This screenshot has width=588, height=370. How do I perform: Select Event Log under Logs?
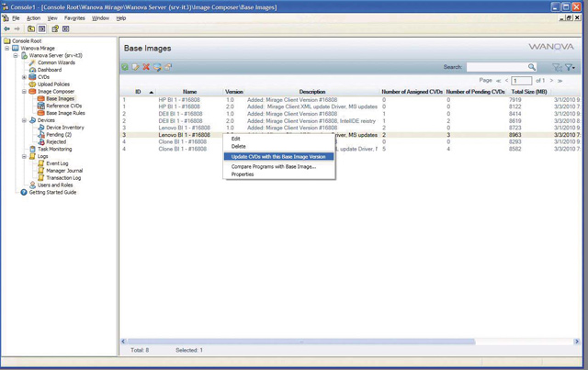coord(57,163)
